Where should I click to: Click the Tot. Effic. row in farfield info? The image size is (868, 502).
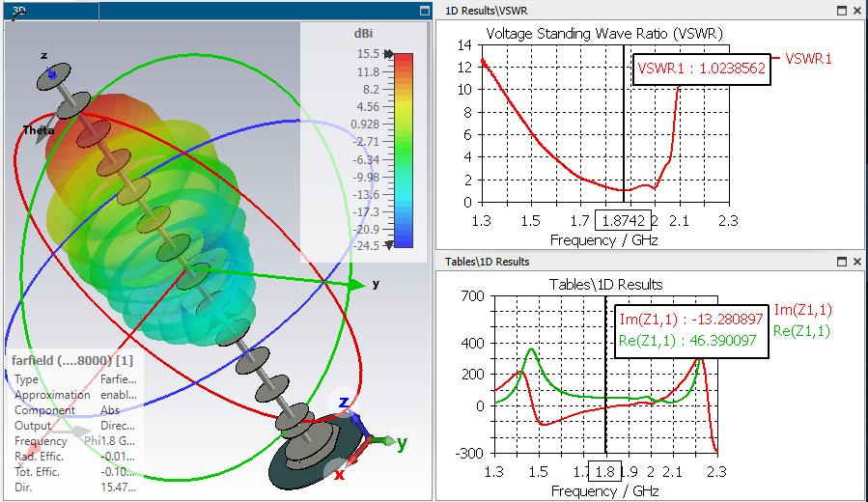click(74, 472)
